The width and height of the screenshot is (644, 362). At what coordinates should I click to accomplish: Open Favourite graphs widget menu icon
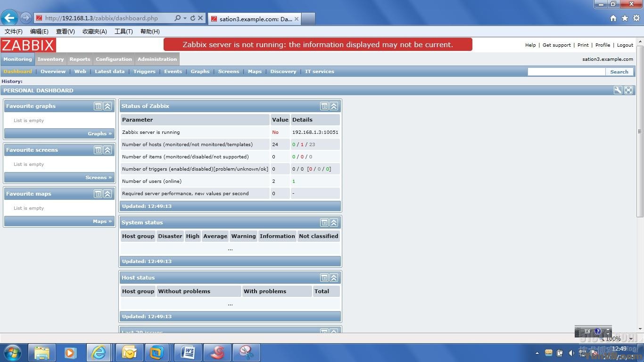click(x=98, y=106)
